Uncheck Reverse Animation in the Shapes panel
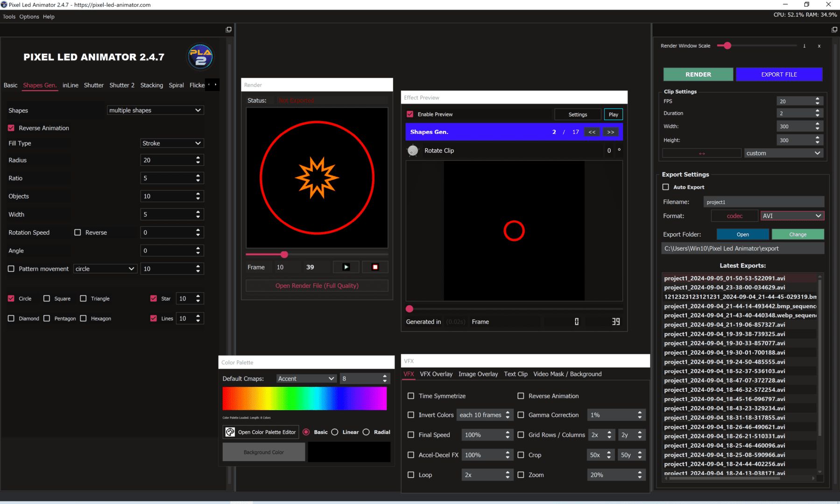840x504 pixels. pos(11,128)
